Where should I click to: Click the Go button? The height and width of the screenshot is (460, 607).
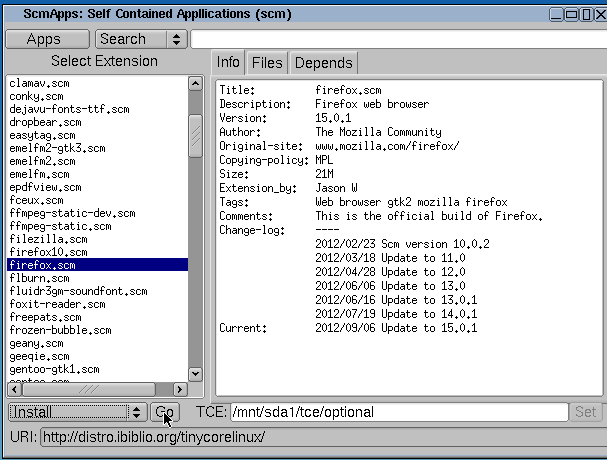click(165, 412)
